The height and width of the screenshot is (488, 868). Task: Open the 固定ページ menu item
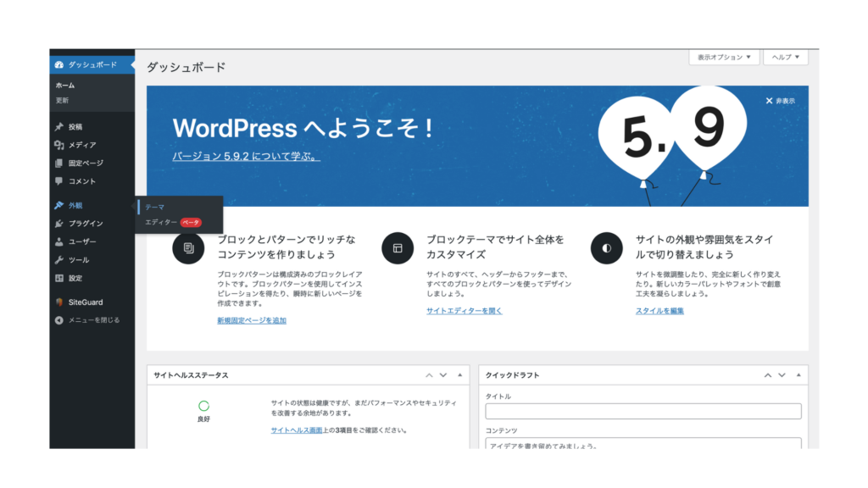[x=86, y=164]
